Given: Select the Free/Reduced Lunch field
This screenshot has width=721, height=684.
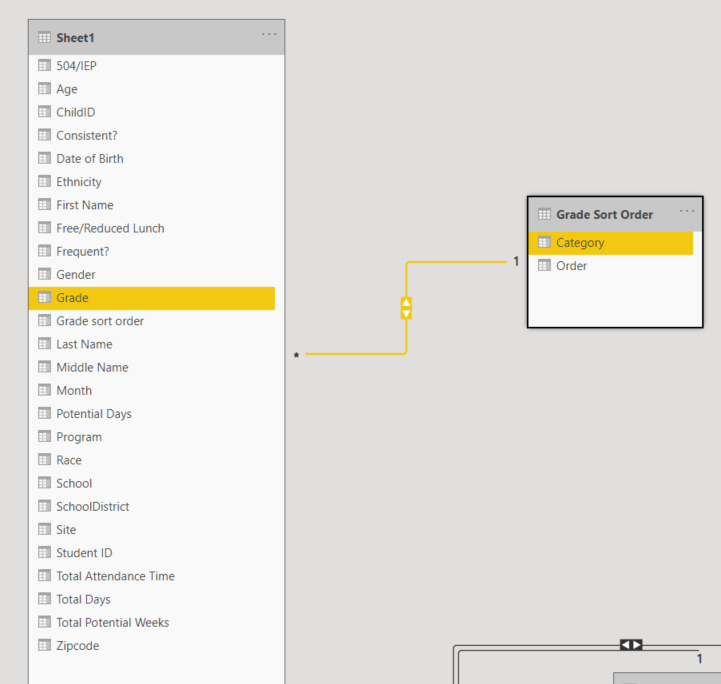Looking at the screenshot, I should point(152,228).
